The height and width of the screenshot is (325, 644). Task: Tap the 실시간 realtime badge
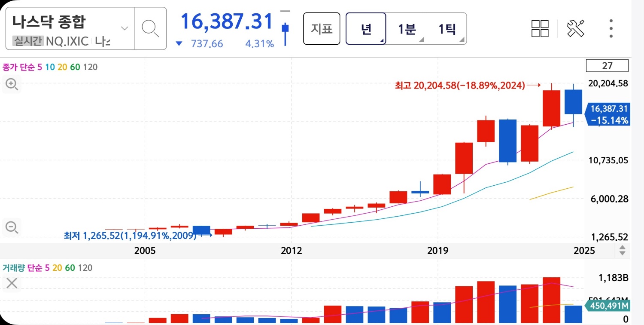(27, 41)
